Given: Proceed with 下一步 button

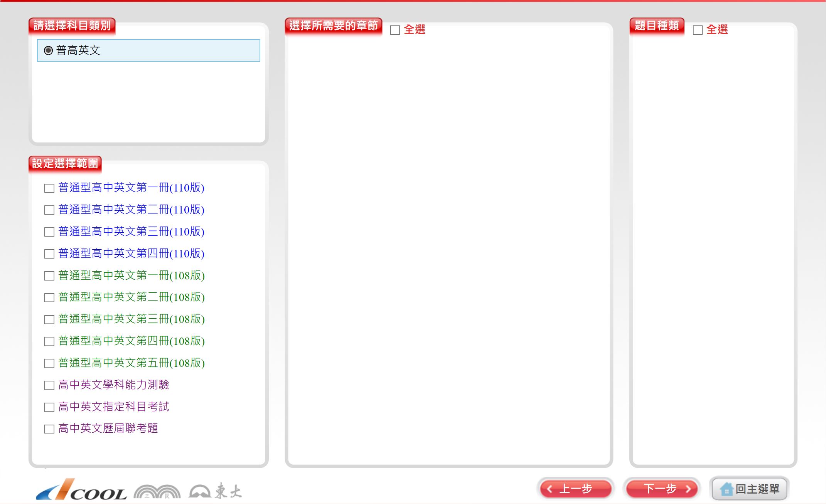Looking at the screenshot, I should 661,489.
